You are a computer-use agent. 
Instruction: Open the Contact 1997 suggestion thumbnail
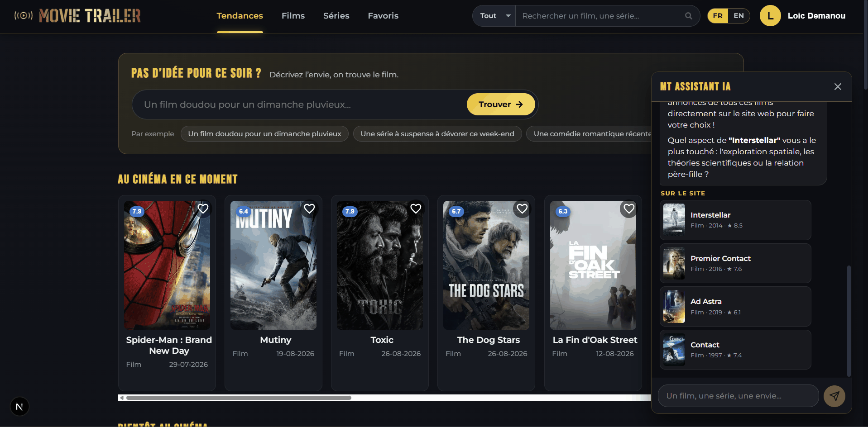click(x=674, y=350)
